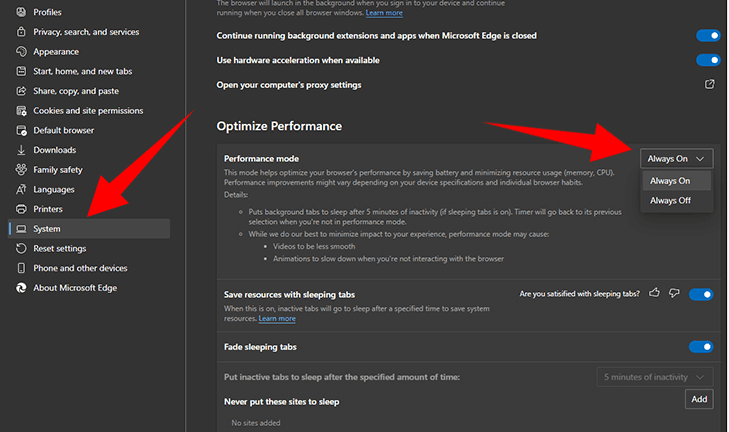This screenshot has height=432, width=729.
Task: Click the Microsoft Edge logo icon
Action: (x=21, y=288)
